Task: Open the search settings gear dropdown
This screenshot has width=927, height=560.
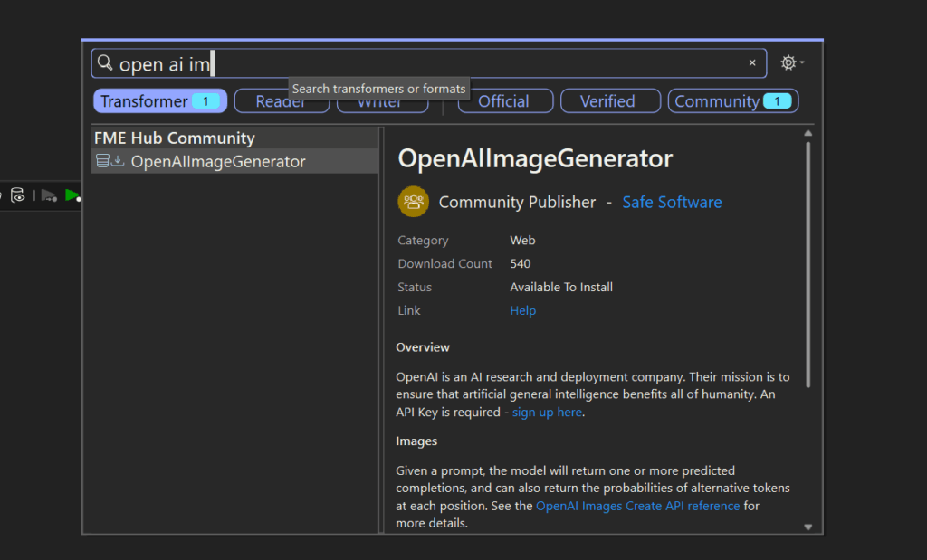Action: pos(791,63)
